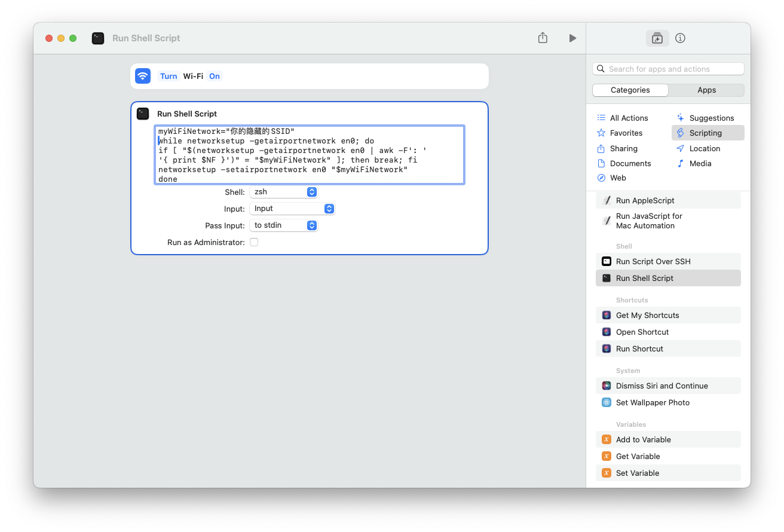Run the shortcut with the play button
This screenshot has width=784, height=532.
coord(572,38)
